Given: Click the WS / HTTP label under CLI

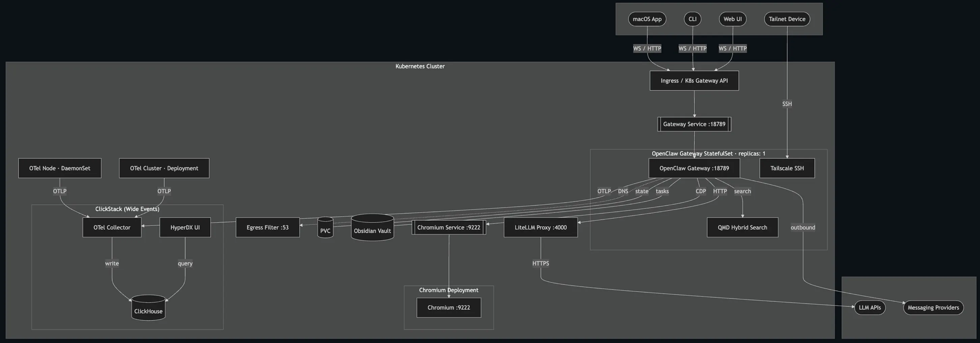Looking at the screenshot, I should click(x=692, y=48).
